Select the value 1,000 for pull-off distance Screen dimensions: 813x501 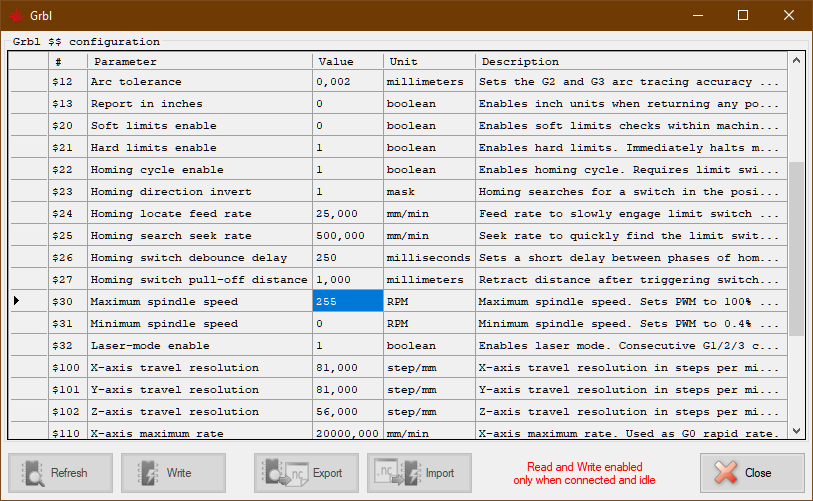(x=347, y=280)
